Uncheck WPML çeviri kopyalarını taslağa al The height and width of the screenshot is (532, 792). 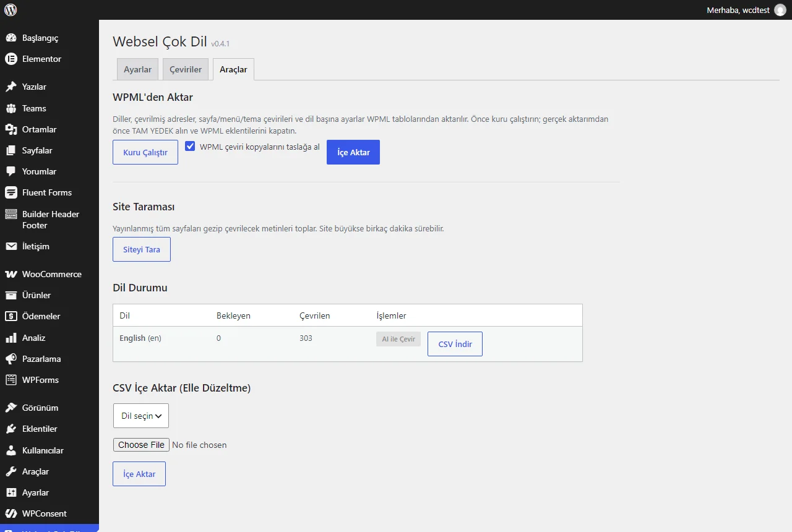click(x=191, y=147)
